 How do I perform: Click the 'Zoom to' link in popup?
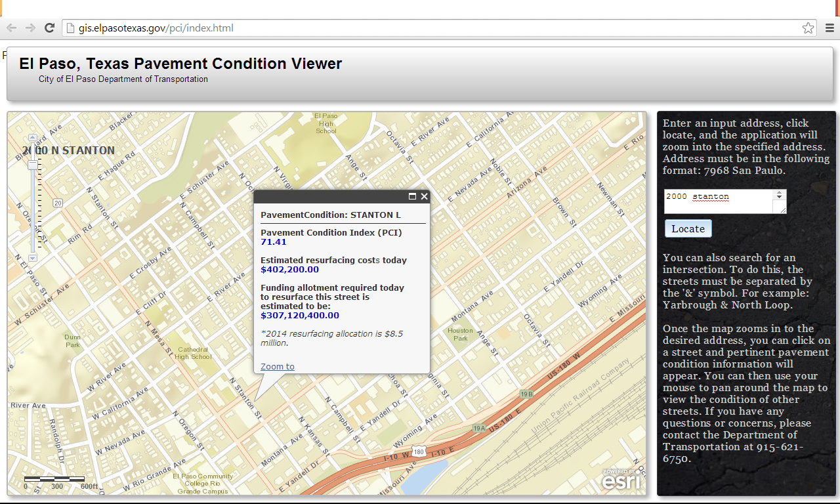tap(278, 366)
